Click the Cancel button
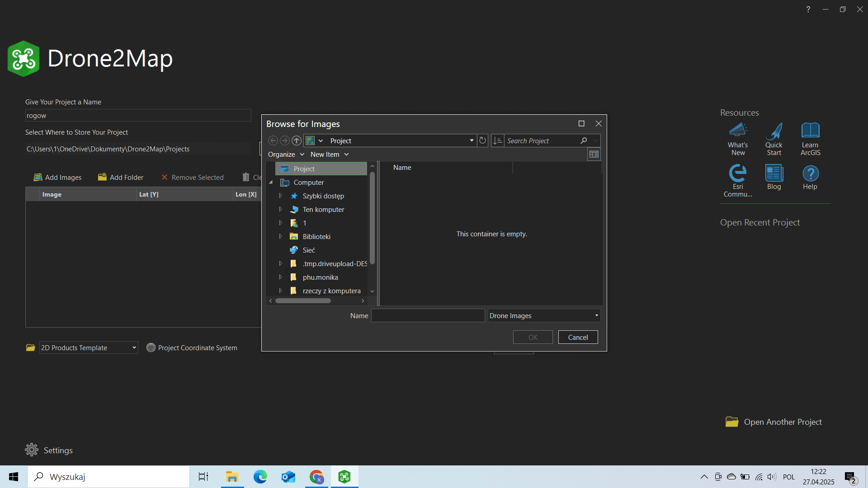The height and width of the screenshot is (488, 868). (578, 337)
